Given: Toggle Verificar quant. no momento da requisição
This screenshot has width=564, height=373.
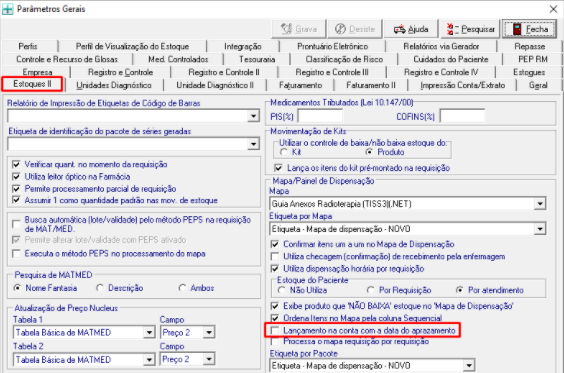Looking at the screenshot, I should pos(16,164).
